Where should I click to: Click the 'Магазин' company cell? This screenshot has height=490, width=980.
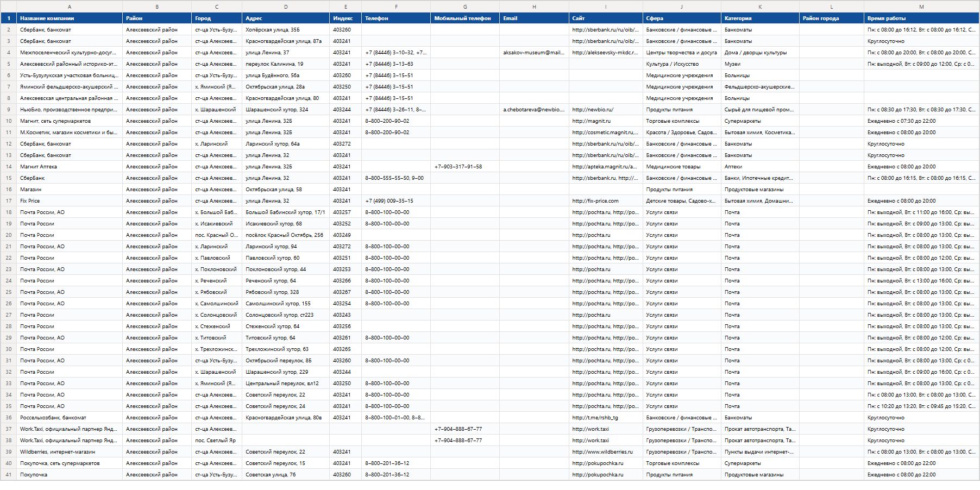[70, 190]
